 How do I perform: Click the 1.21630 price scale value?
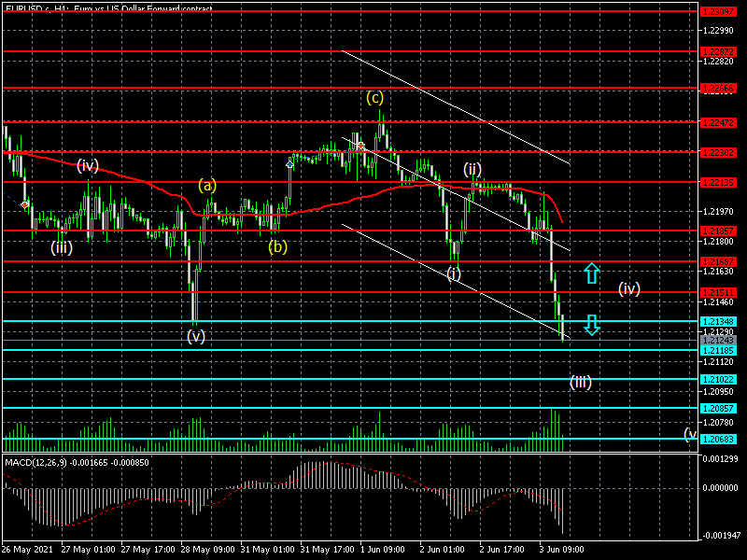point(718,272)
